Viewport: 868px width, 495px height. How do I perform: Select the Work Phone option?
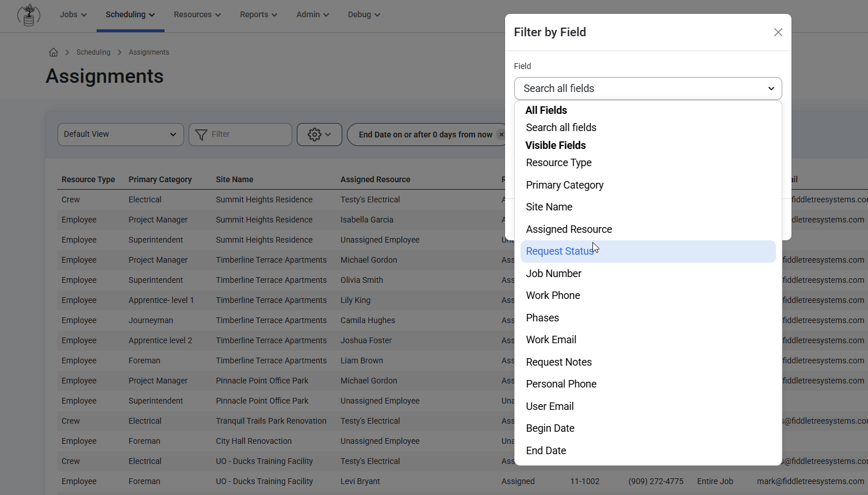click(648, 296)
